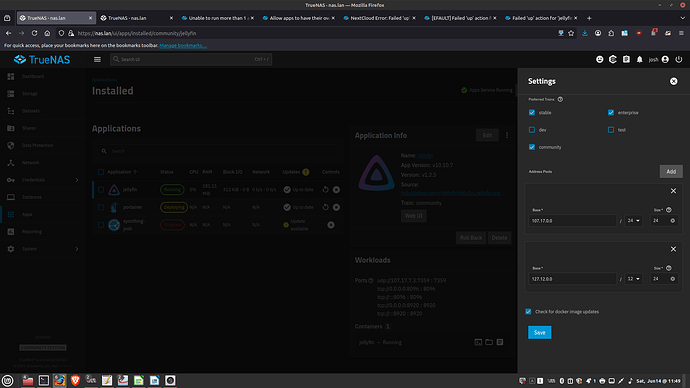Screen dimensions: 690x388
Task: Toggle Check for docker image updates
Action: pos(528,311)
